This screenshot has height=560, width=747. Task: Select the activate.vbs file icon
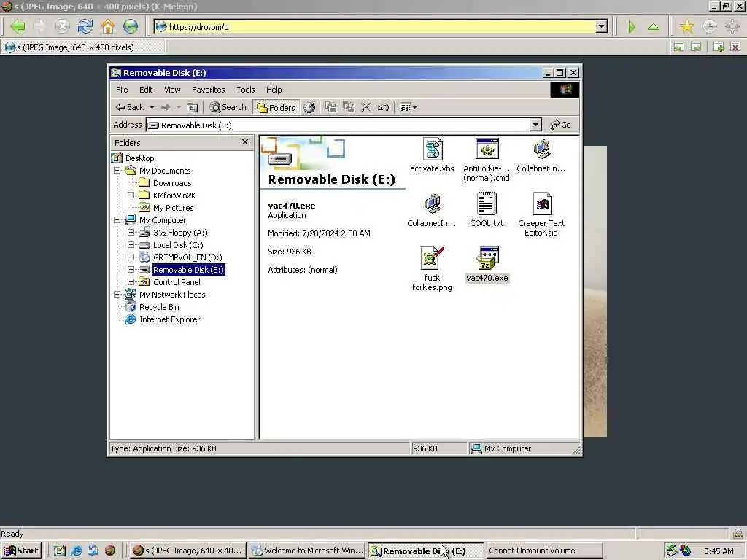tap(433, 149)
